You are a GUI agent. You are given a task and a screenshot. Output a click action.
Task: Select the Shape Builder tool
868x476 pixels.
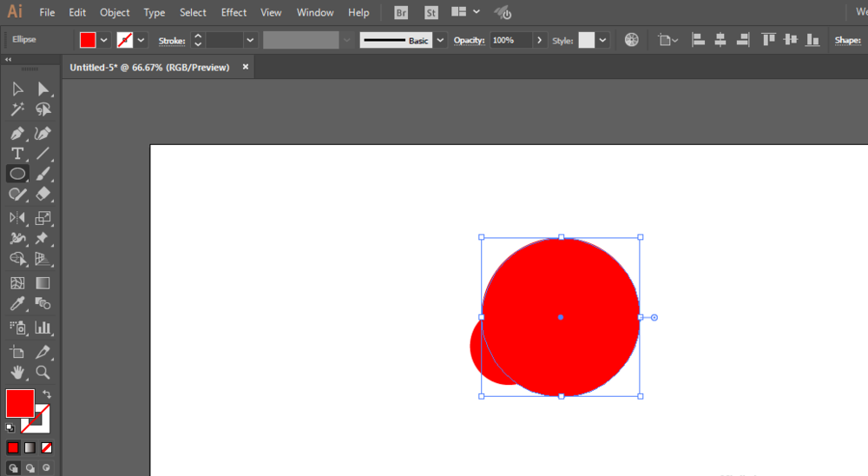coord(17,259)
